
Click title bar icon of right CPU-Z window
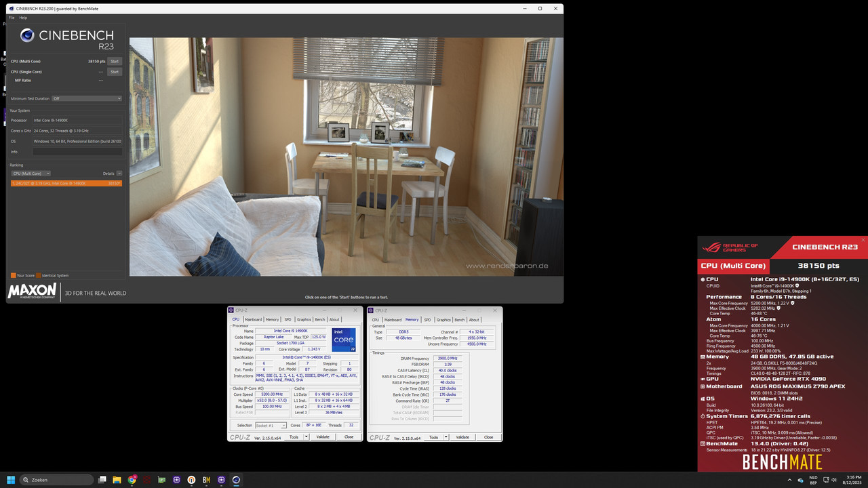(372, 310)
